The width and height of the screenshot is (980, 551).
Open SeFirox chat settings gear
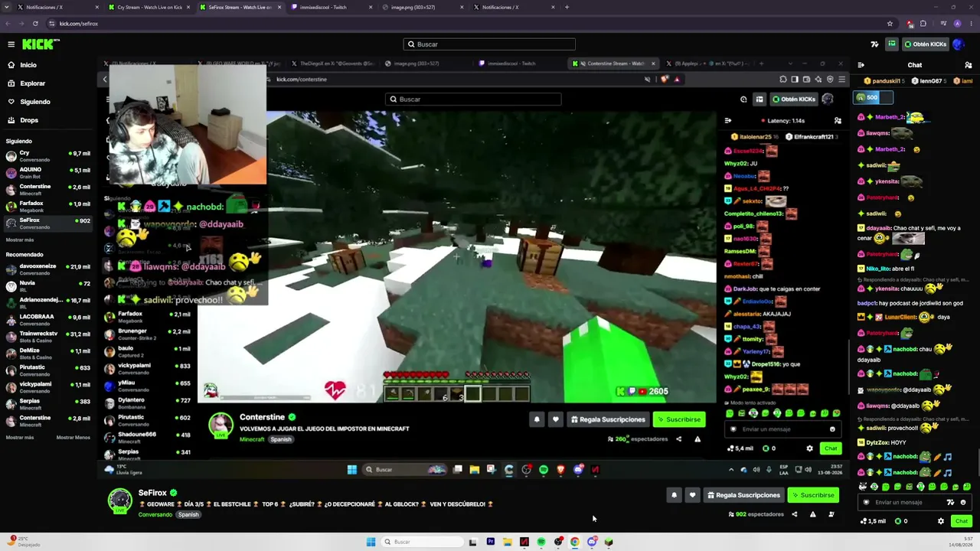click(941, 521)
